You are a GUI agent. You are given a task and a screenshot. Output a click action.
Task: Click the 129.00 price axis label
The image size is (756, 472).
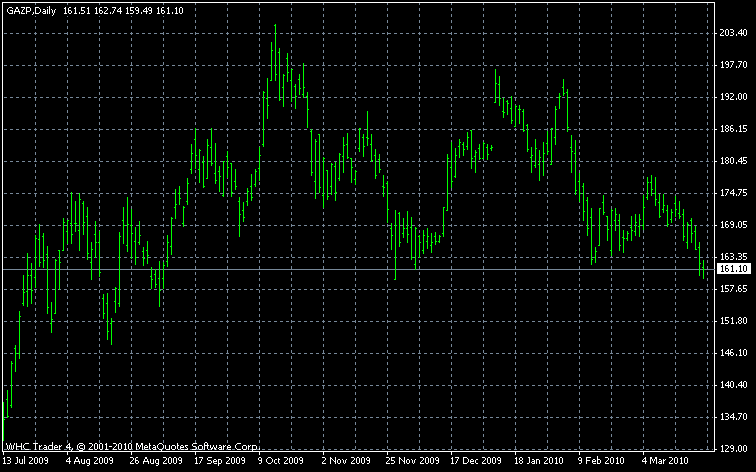pyautogui.click(x=734, y=449)
